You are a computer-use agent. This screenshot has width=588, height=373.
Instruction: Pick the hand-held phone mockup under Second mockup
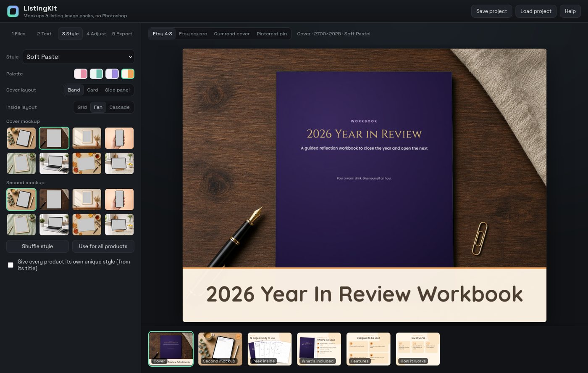(119, 199)
